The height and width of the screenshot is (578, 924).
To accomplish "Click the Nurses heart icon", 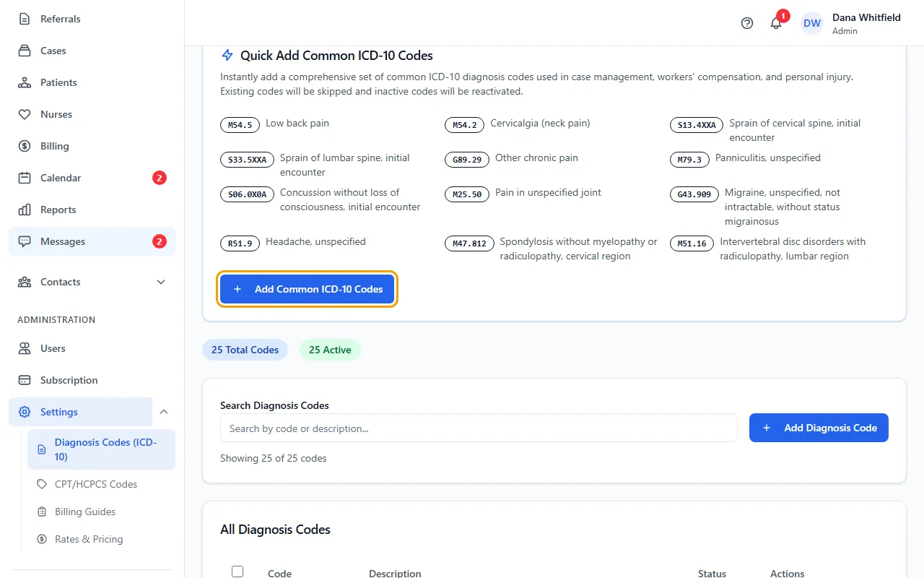I will pos(25,114).
